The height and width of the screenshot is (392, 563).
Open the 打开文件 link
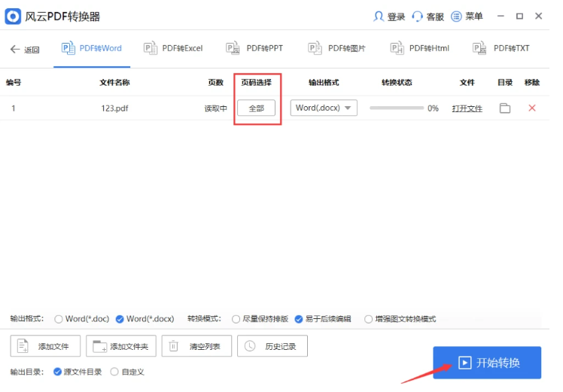coord(467,108)
